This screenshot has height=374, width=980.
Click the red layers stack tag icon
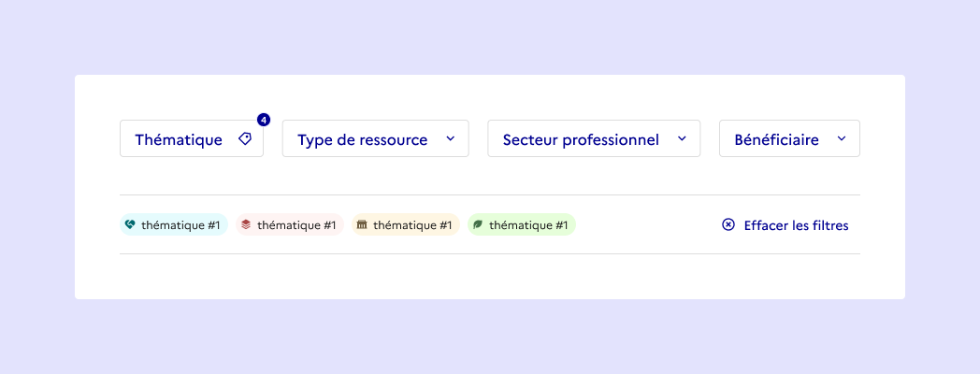point(246,224)
